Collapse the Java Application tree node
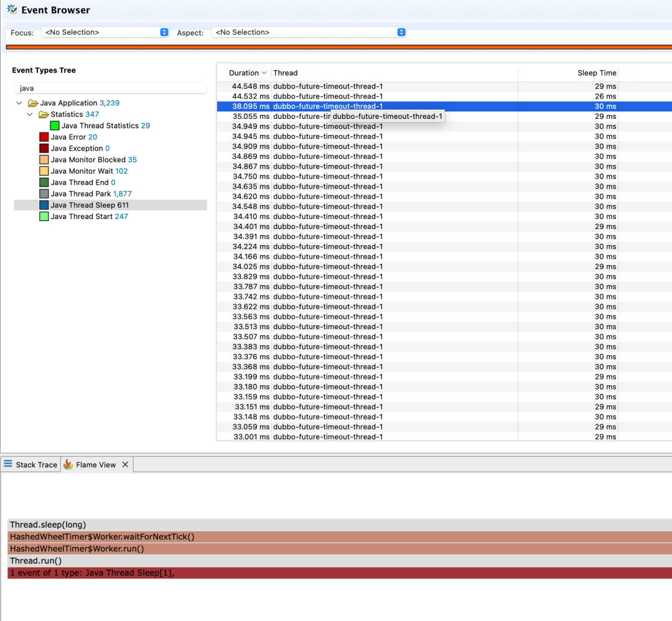 (19, 103)
